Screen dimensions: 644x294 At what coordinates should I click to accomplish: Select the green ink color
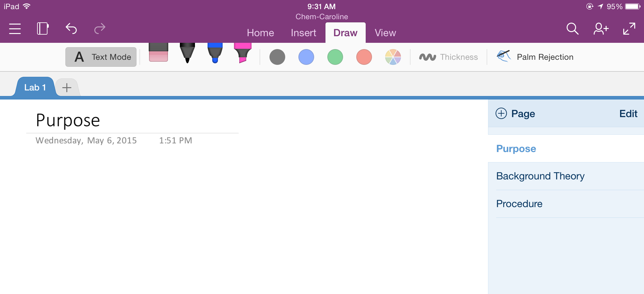(335, 57)
